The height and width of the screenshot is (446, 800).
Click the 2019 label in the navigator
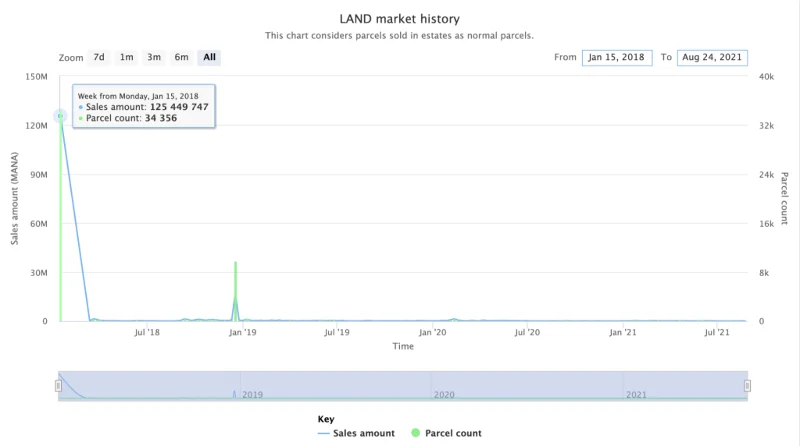(x=253, y=394)
